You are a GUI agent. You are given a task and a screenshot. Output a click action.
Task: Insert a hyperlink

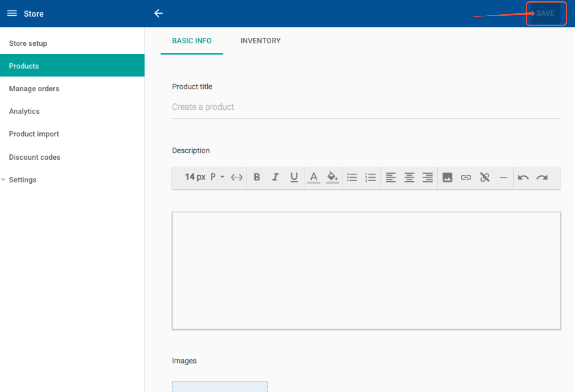[x=466, y=177]
